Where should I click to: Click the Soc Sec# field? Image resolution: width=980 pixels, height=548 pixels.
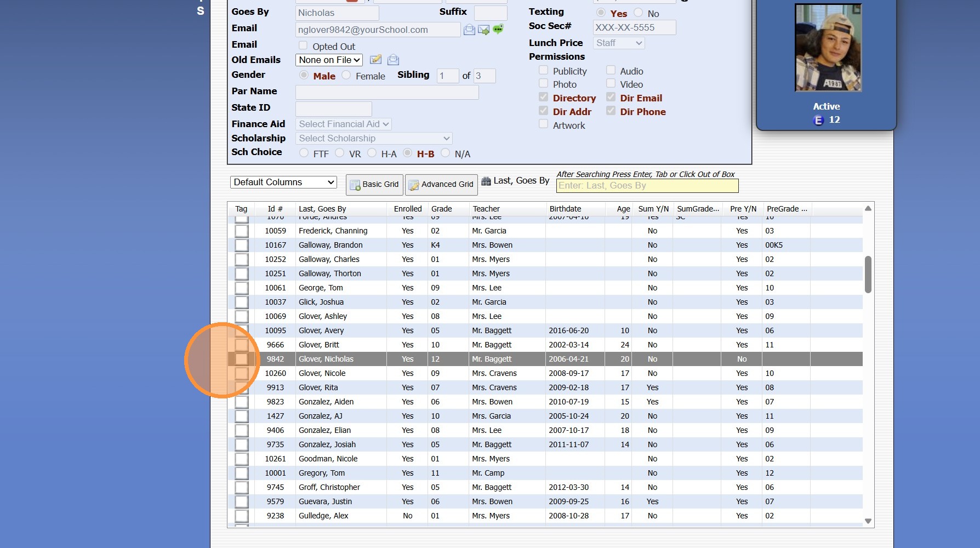pyautogui.click(x=634, y=27)
